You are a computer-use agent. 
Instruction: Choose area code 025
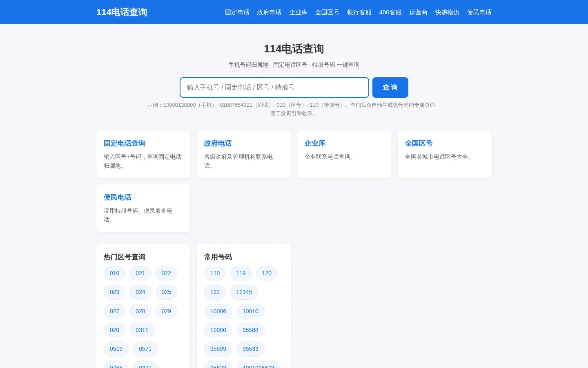166,292
